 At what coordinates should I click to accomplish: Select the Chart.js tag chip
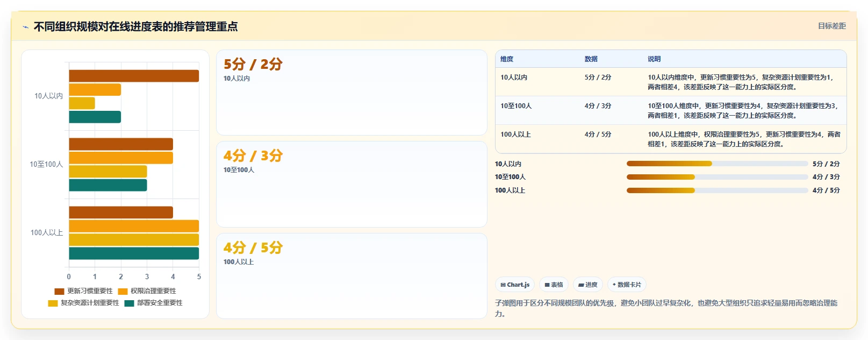click(515, 285)
